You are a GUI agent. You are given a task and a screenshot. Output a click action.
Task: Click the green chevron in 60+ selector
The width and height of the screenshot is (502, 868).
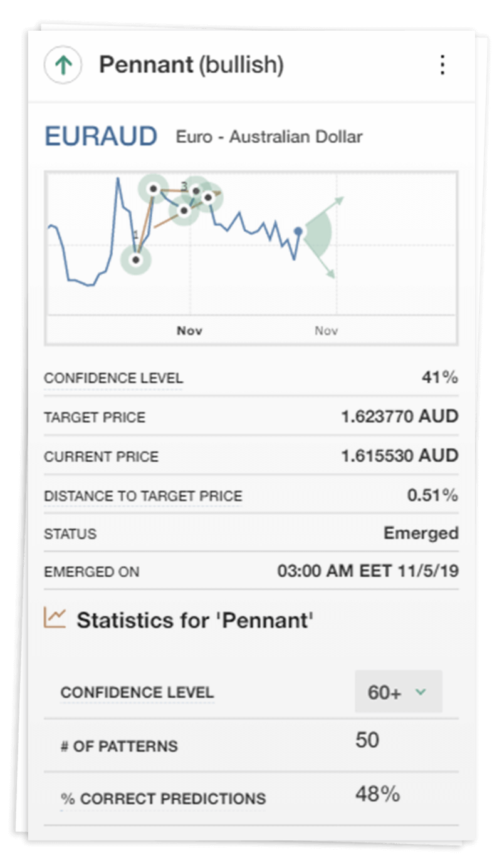point(421,692)
